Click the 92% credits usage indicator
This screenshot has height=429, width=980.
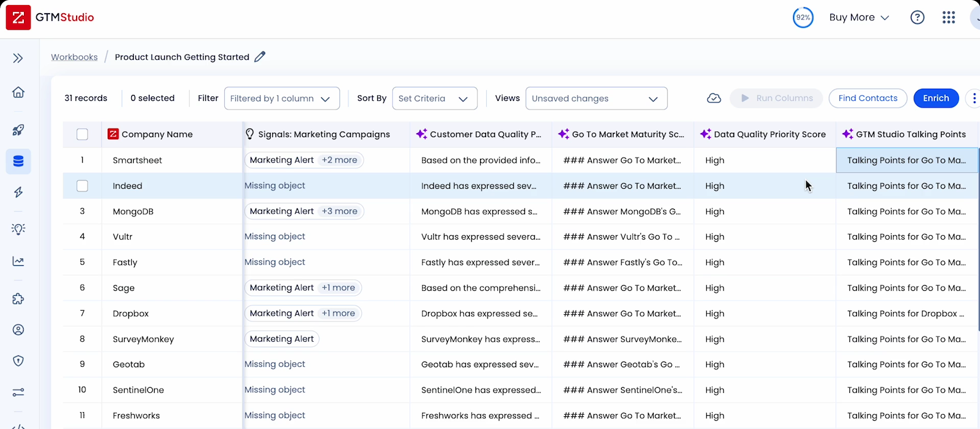coord(803,17)
